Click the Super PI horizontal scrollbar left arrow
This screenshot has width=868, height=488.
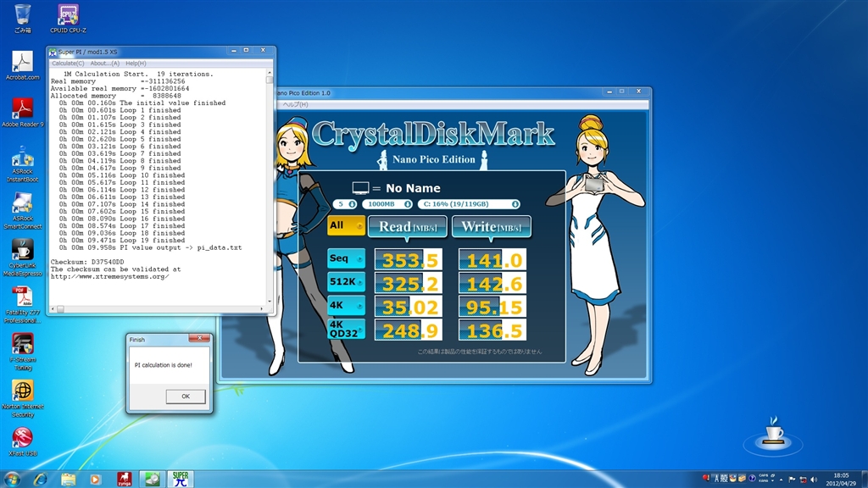pyautogui.click(x=53, y=308)
